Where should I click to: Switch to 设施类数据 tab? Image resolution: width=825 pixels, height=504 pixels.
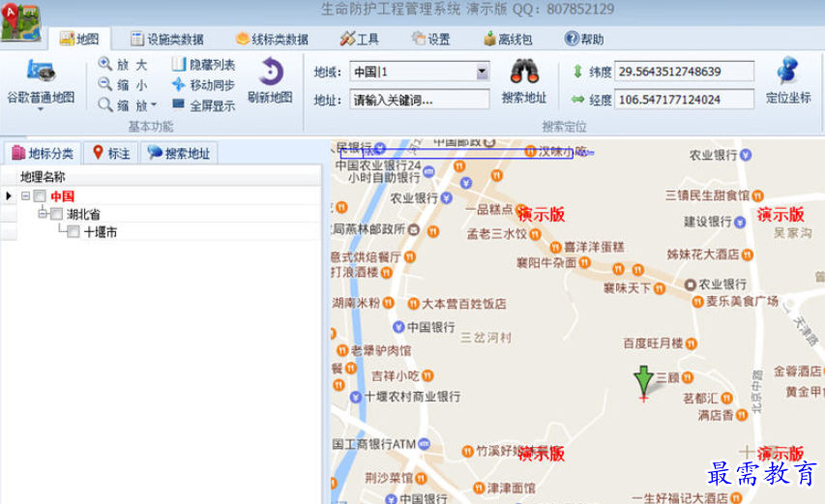pos(167,39)
